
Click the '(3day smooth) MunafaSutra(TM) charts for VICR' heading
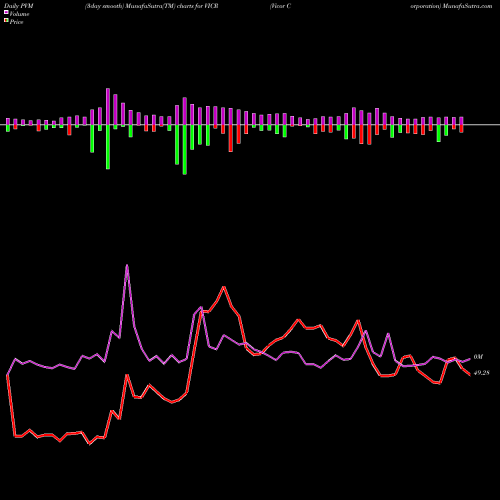click(152, 6)
